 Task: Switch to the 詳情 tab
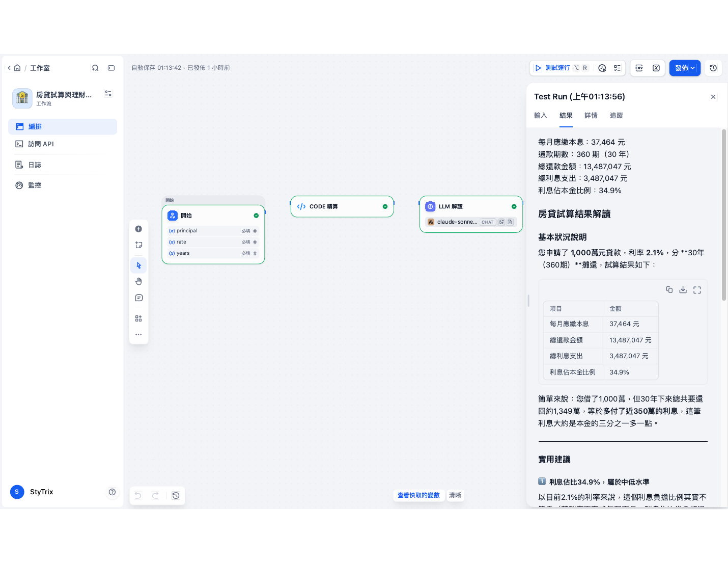coord(591,116)
